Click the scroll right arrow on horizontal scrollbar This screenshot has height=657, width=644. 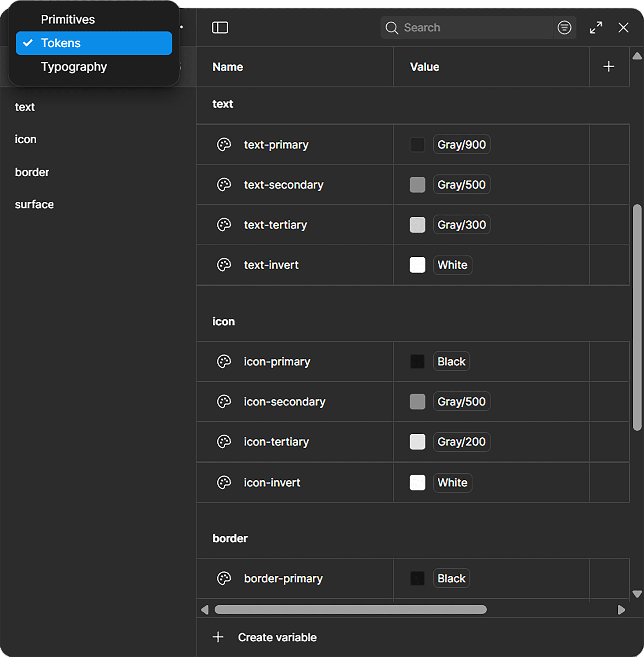point(621,610)
